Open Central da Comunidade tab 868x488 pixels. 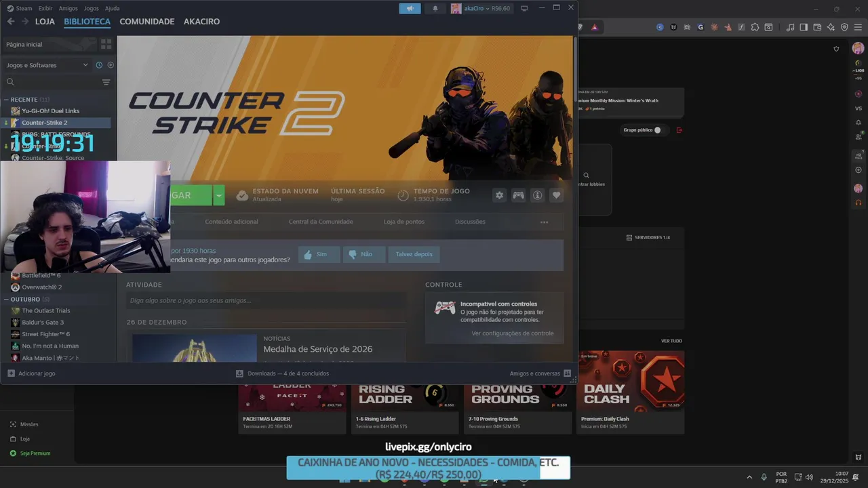click(321, 222)
